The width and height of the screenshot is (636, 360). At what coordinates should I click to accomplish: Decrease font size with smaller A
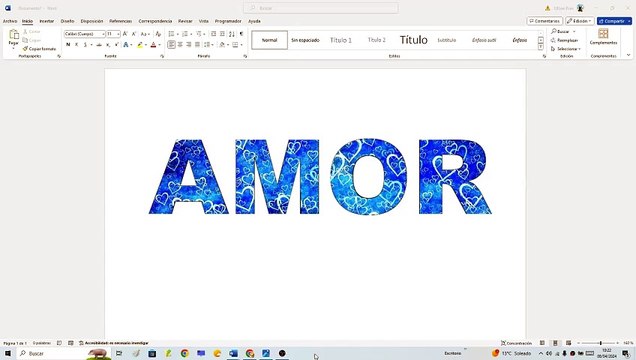click(134, 34)
